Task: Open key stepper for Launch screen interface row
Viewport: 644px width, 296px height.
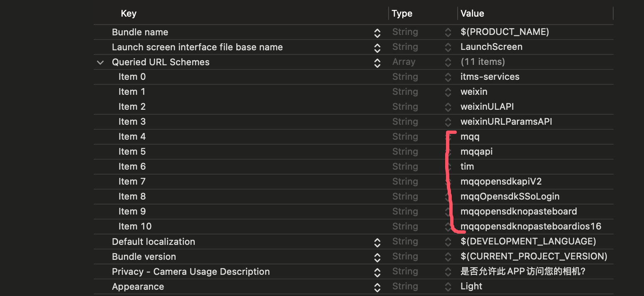Action: click(x=377, y=48)
